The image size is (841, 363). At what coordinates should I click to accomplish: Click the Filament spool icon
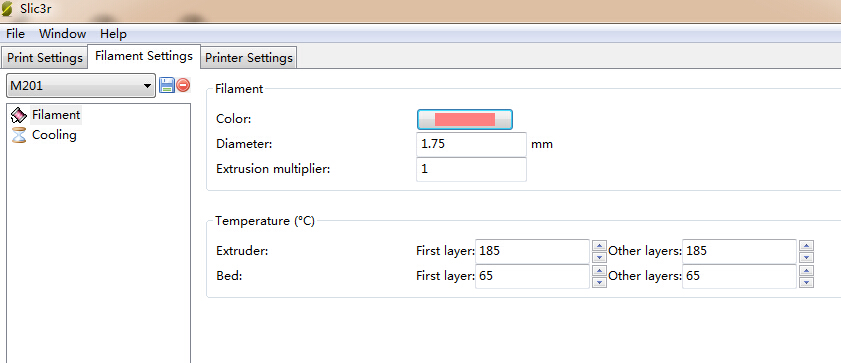pyautogui.click(x=19, y=115)
